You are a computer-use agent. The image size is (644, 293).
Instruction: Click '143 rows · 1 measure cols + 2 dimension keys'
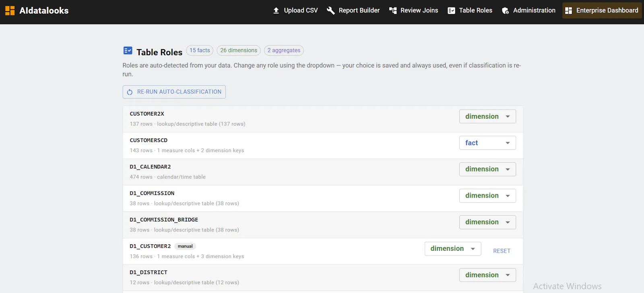click(x=187, y=151)
